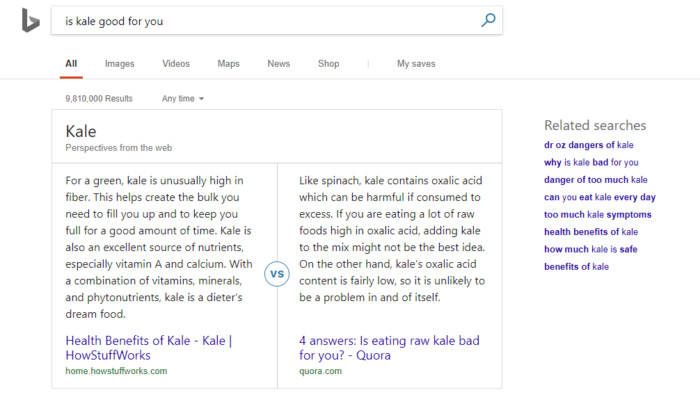Screen dimensions: 700x404
Task: Click related search dr oz dangers of kale
Action: (x=588, y=145)
